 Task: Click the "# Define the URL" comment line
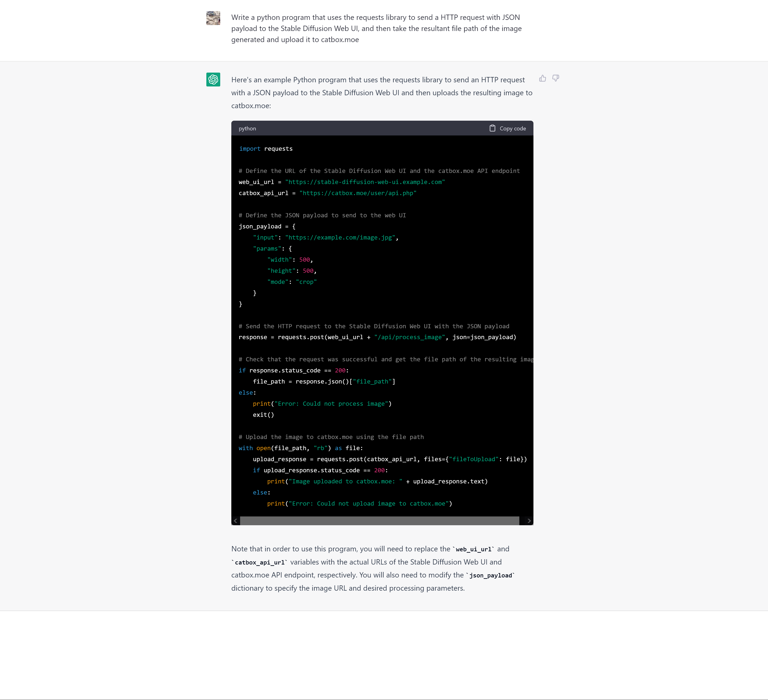379,171
